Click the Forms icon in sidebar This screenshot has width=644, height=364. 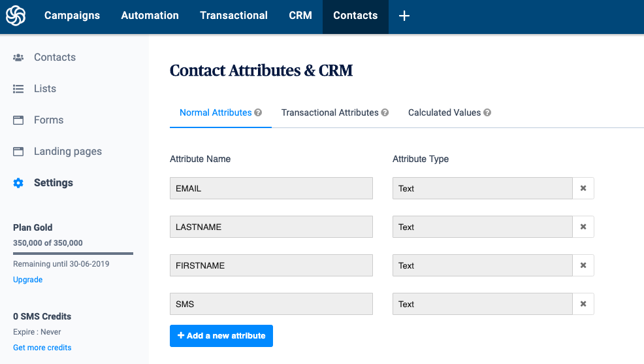tap(18, 120)
